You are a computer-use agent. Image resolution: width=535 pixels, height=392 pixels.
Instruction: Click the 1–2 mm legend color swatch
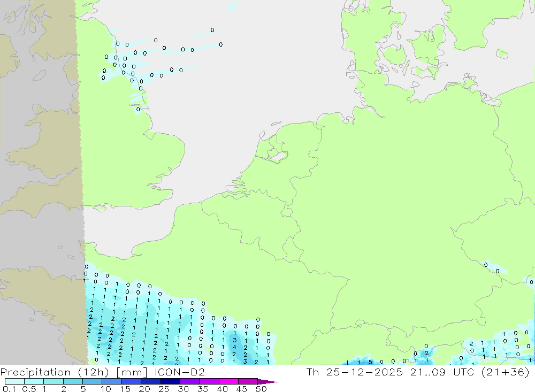[53, 381]
